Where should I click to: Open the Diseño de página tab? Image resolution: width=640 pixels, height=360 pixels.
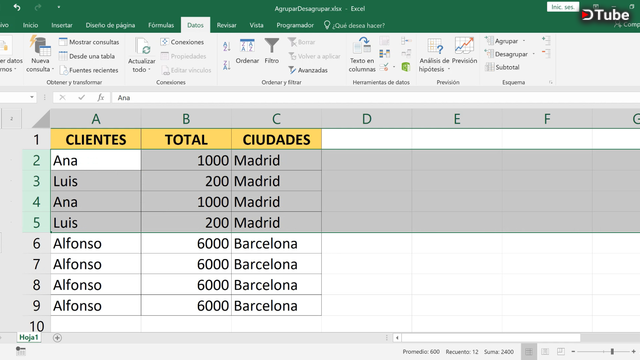(x=110, y=25)
